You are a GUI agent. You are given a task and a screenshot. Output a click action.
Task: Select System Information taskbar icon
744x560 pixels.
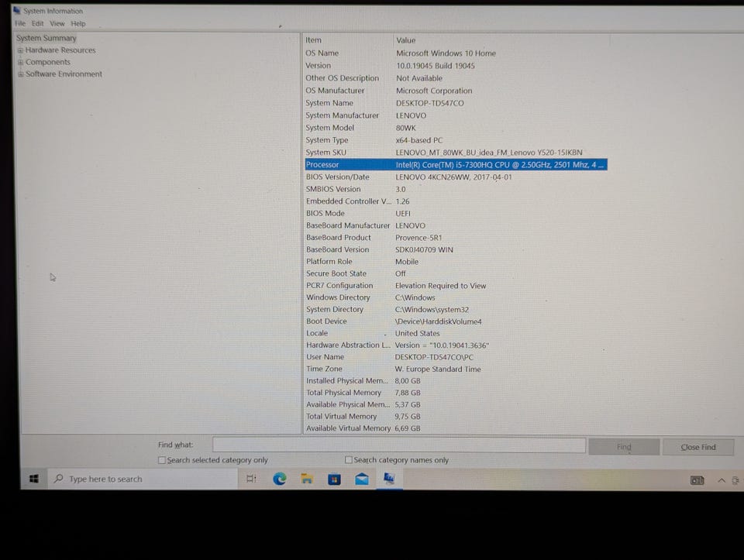[390, 479]
